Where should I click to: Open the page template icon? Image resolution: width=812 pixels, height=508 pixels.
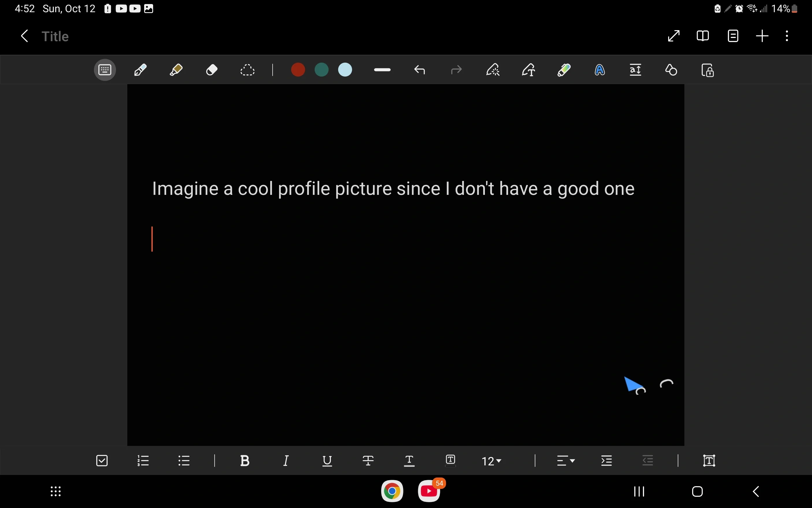point(733,36)
